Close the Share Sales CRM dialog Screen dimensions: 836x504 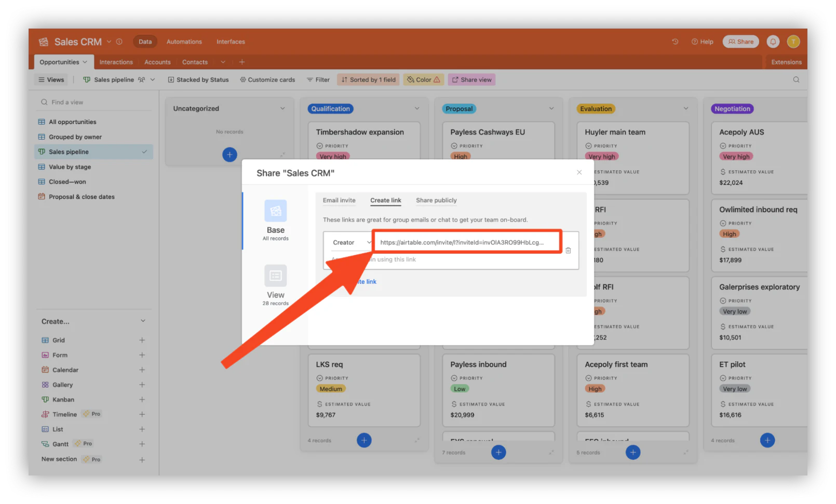(x=579, y=172)
